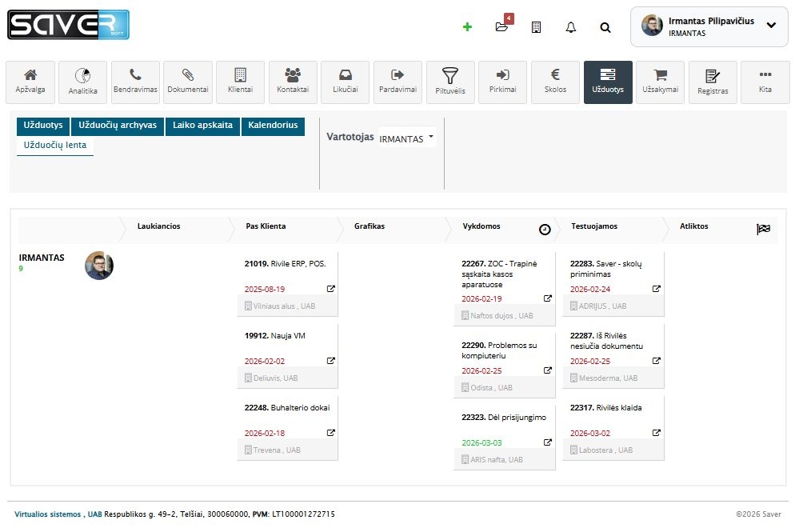
Task: Open external link icon for task 21019
Action: pos(331,289)
